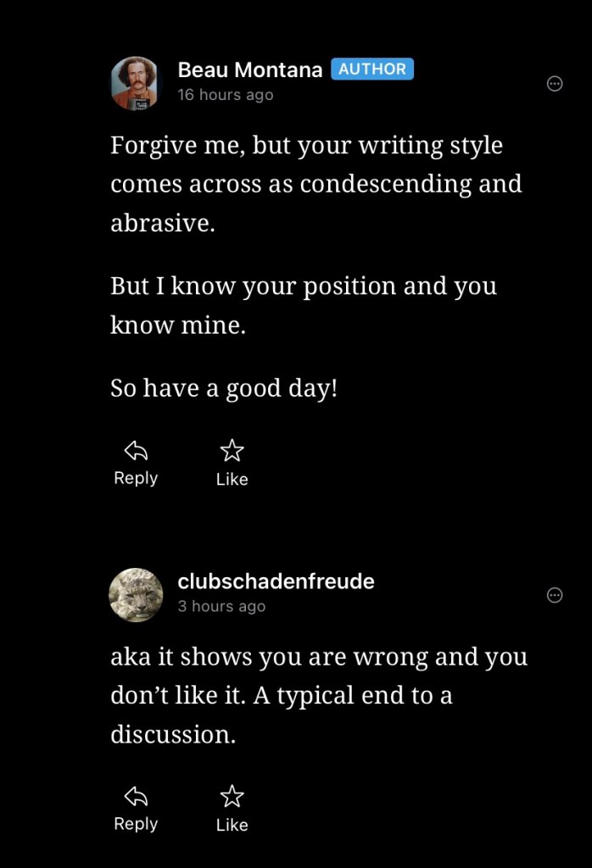Open the "3 hours ago" timestamp link
This screenshot has width=592, height=868.
click(x=221, y=606)
